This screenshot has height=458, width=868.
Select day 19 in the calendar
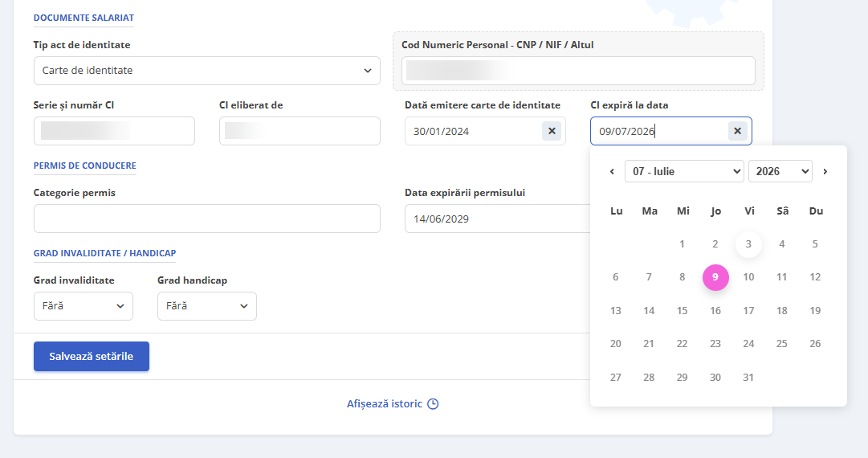[815, 311]
